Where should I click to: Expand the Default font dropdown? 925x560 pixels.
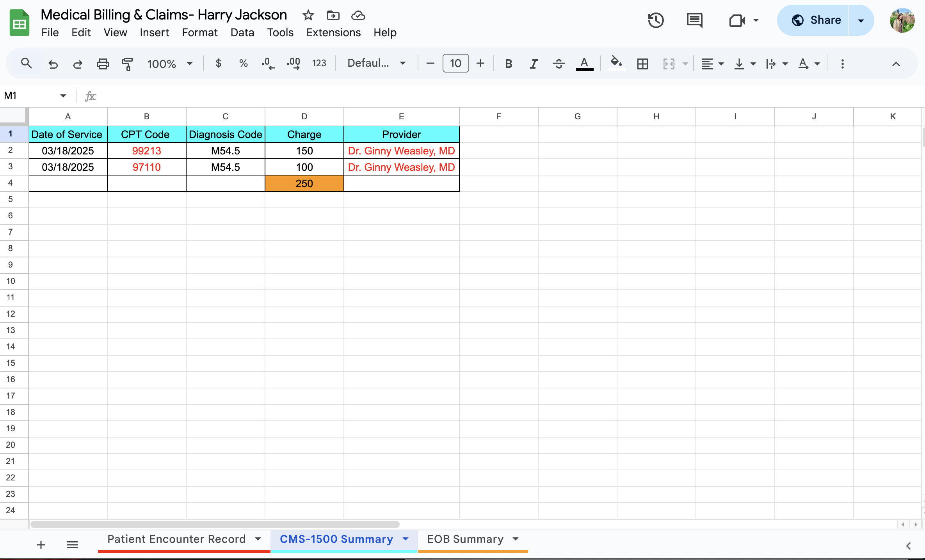point(376,63)
